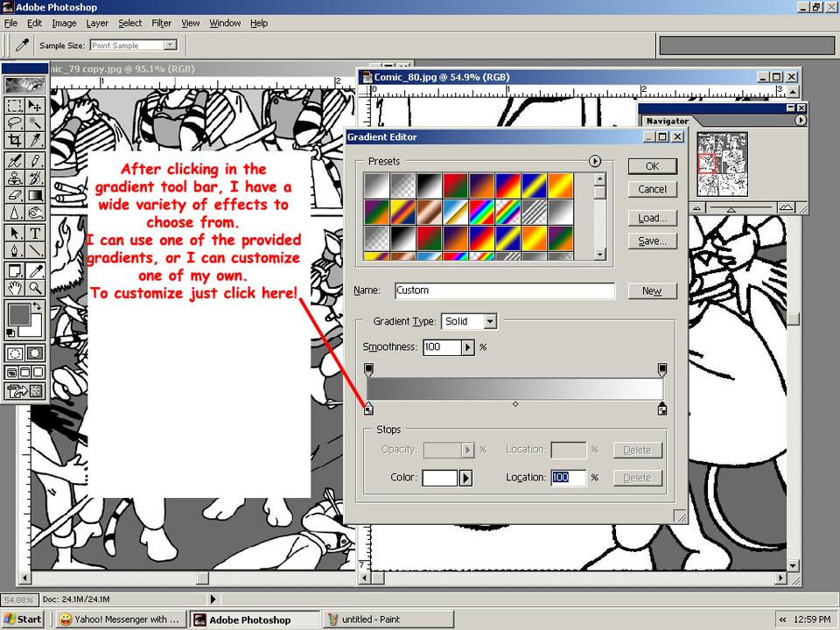Open the status bar Doc info arrow

pos(213,598)
